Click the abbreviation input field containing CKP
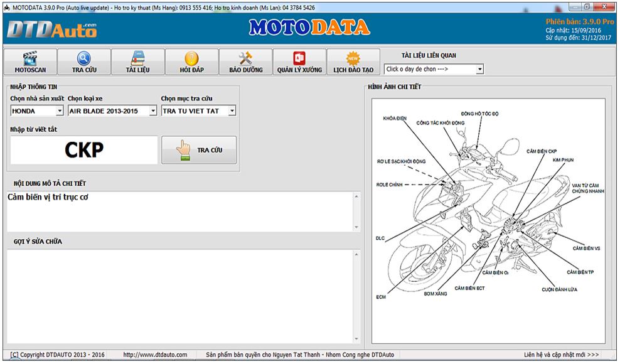This screenshot has height=364, width=620. click(84, 150)
